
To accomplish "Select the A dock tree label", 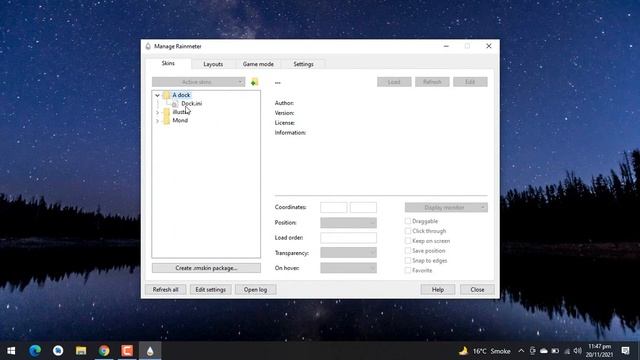I will click(181, 95).
